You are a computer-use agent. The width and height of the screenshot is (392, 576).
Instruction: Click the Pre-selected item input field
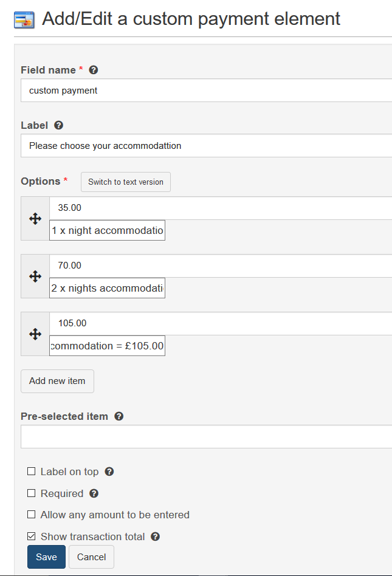coord(206,436)
